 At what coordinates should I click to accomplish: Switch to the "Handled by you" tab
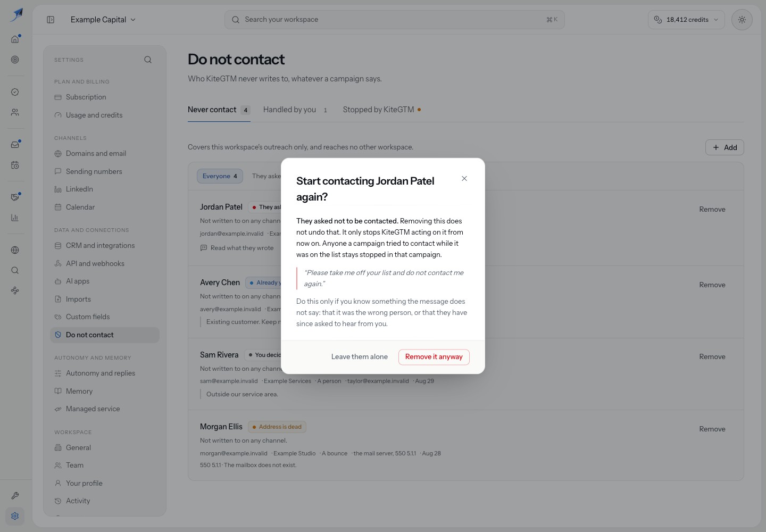click(x=295, y=110)
